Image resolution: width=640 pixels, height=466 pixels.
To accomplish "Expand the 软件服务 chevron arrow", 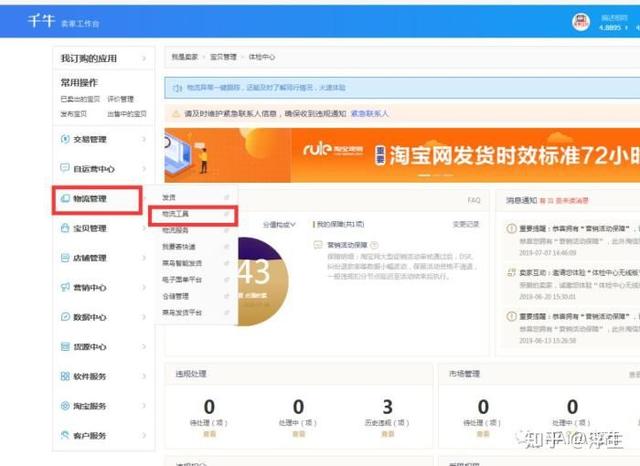I will tap(144, 376).
